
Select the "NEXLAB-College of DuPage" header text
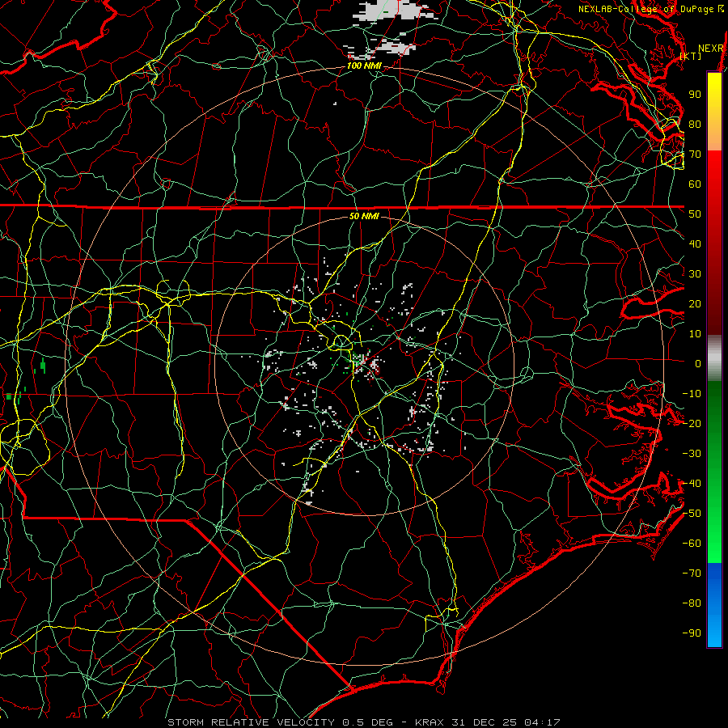(647, 9)
